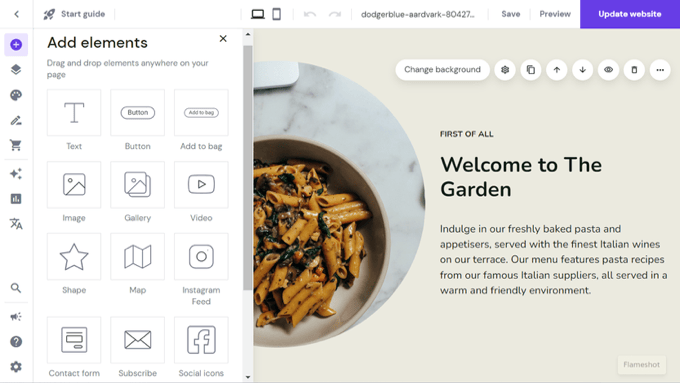Duplicate the section
Viewport: 680px width, 383px height.
531,70
